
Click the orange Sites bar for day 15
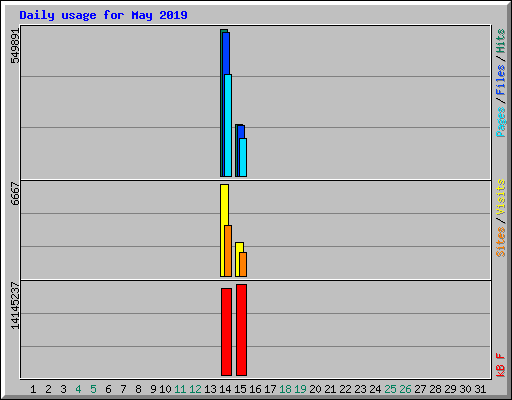(243, 264)
